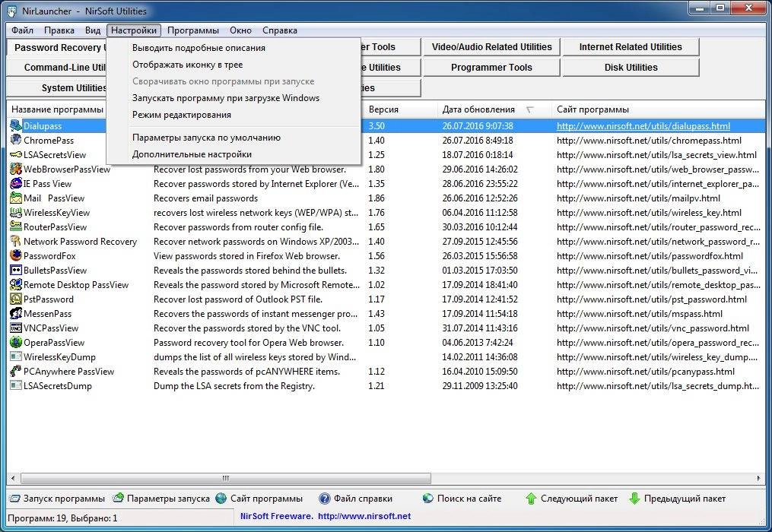Image resolution: width=772 pixels, height=532 pixels.
Task: Close the open Настройки menu
Action: (133, 30)
